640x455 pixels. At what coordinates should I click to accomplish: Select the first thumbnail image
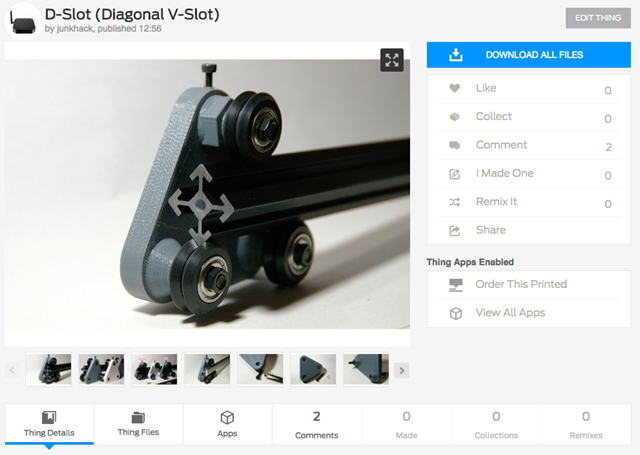click(49, 369)
